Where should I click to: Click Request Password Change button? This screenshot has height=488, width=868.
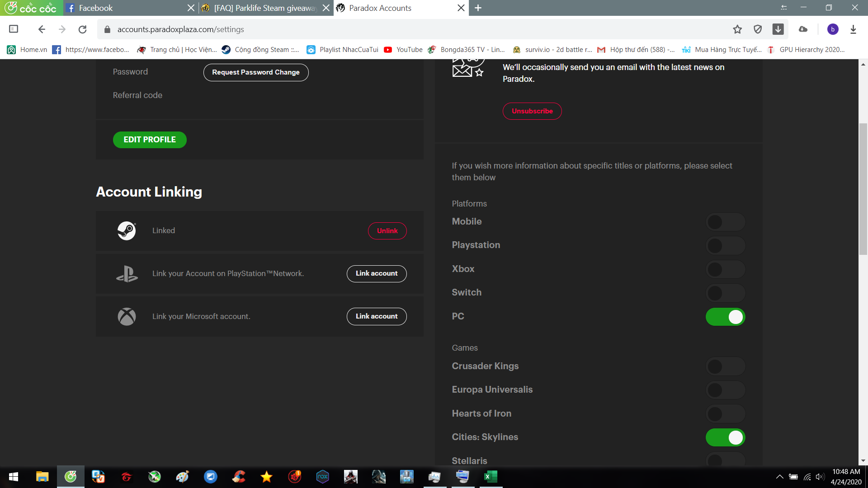256,72
